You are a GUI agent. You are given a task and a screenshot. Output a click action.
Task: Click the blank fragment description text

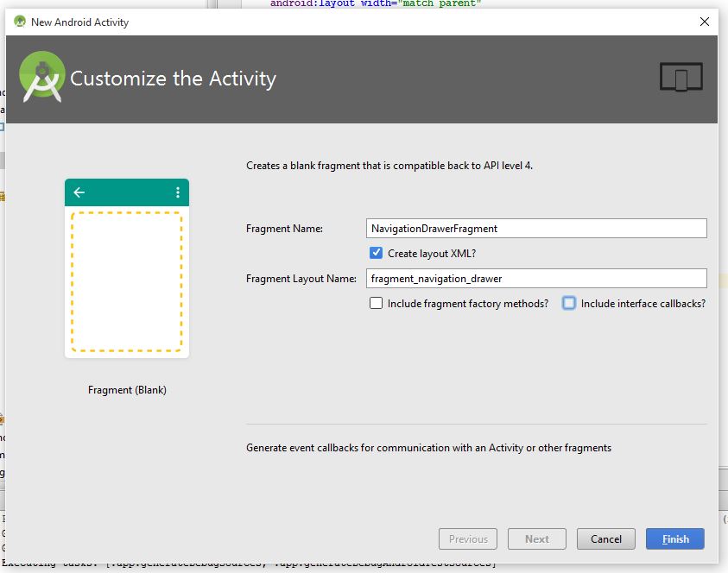[x=389, y=166]
